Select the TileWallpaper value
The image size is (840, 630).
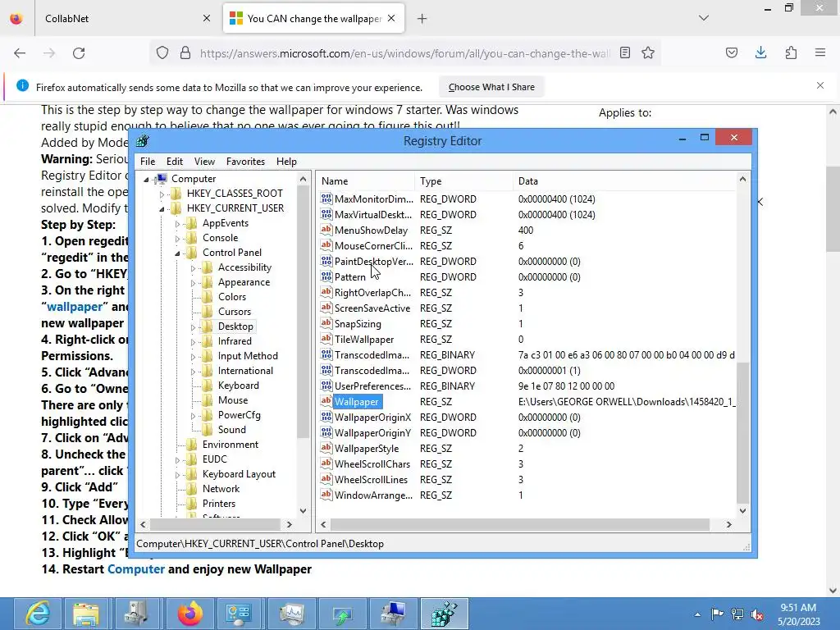point(364,339)
